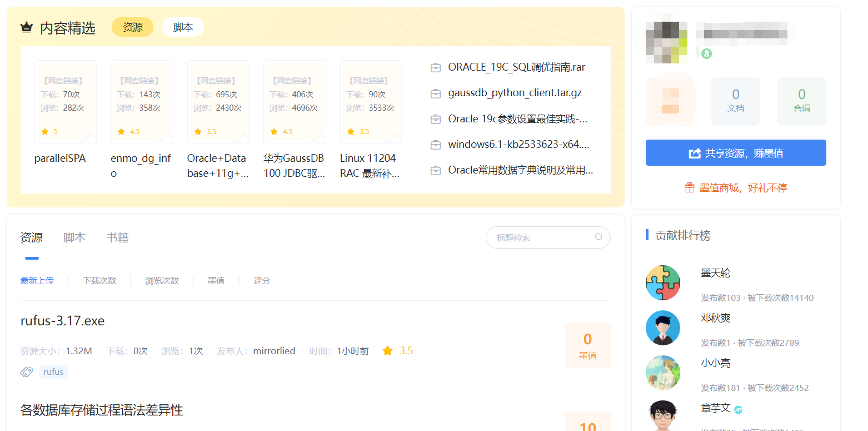The width and height of the screenshot is (868, 431).
Task: Click the share icon on 共享资源 button
Action: tap(695, 153)
